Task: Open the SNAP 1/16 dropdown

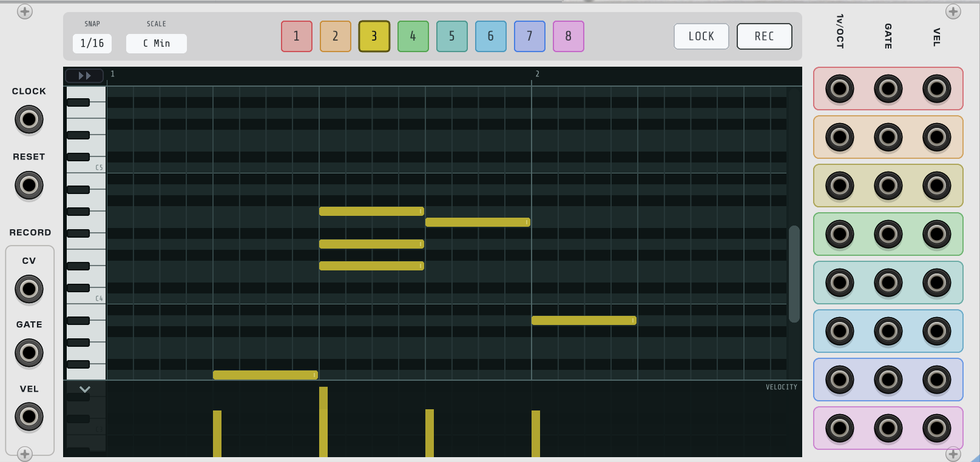Action: [x=92, y=43]
